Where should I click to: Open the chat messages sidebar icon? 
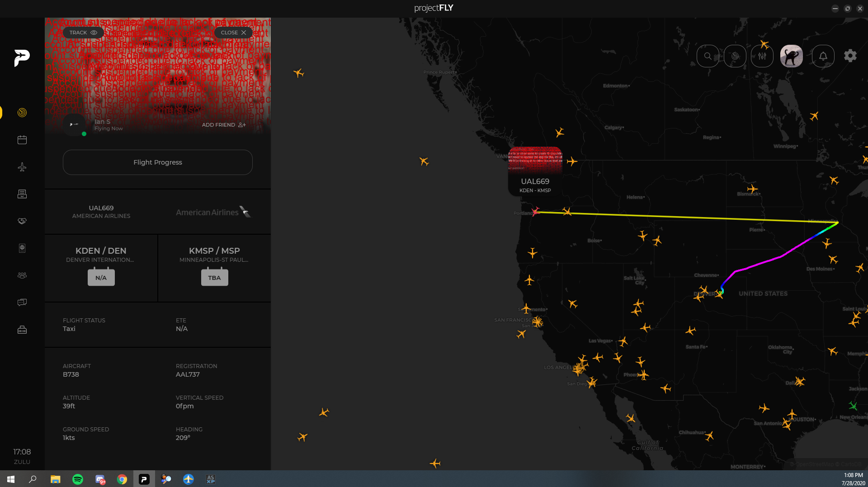[x=22, y=302]
